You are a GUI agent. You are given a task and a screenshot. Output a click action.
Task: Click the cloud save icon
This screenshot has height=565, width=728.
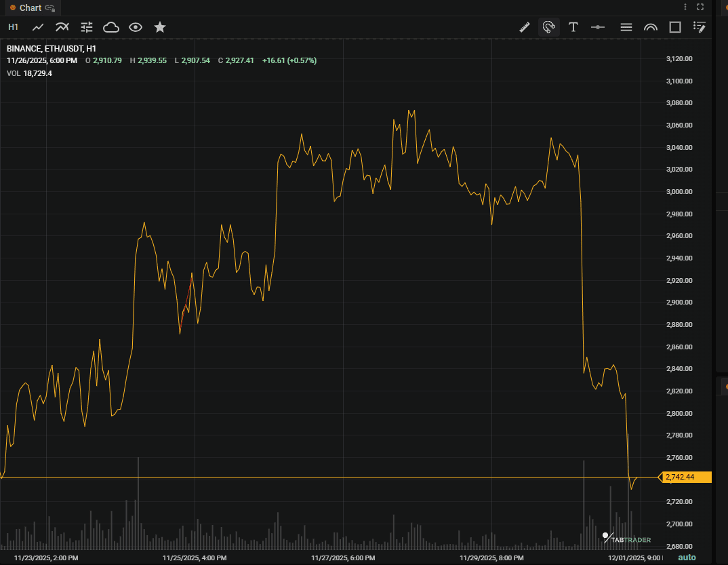point(111,27)
